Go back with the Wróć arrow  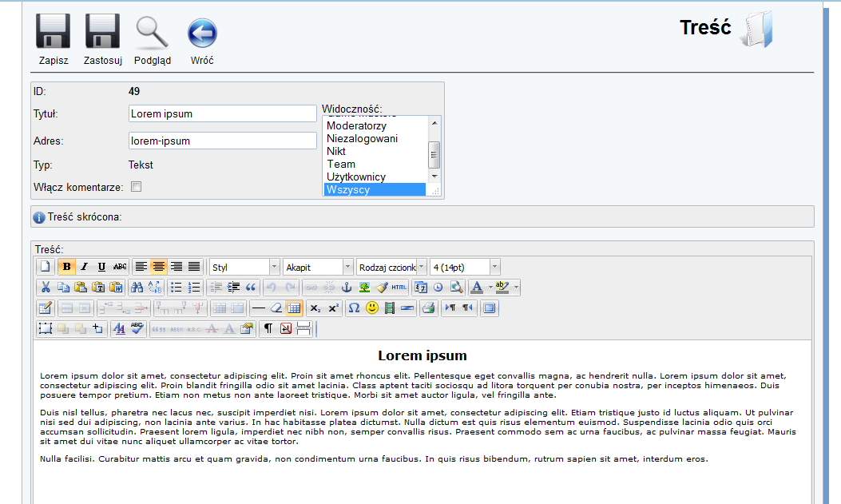(x=202, y=33)
